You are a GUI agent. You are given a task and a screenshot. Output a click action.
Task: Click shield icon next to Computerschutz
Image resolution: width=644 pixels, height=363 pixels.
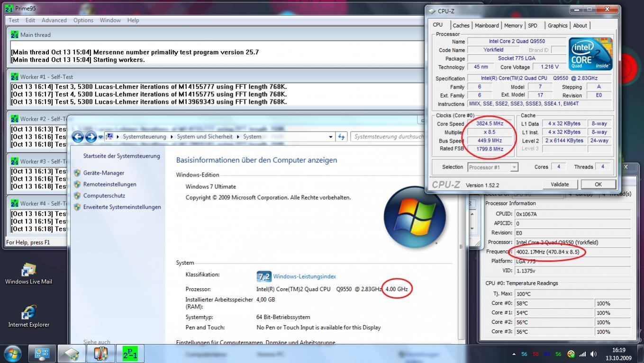coord(77,195)
